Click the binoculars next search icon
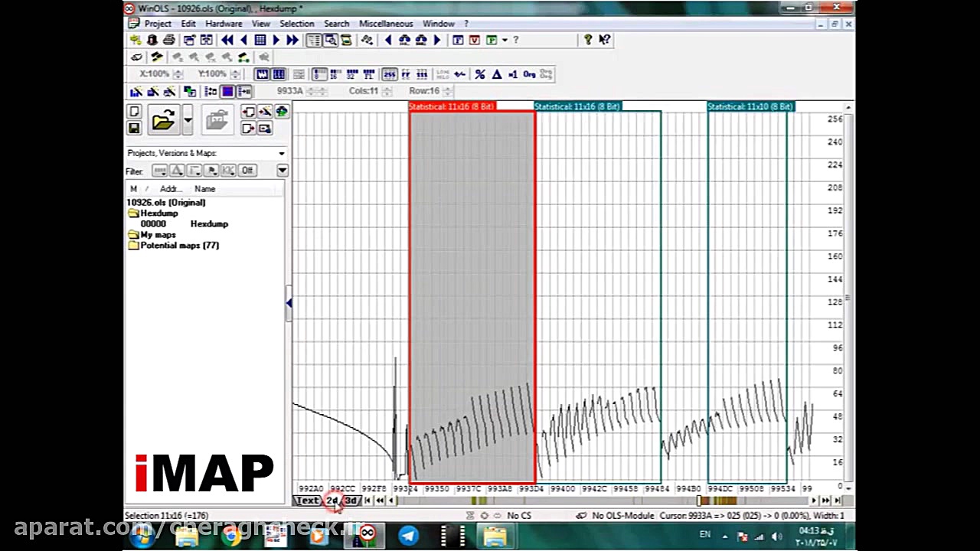Viewport: 980px width, 551px height. coord(421,40)
